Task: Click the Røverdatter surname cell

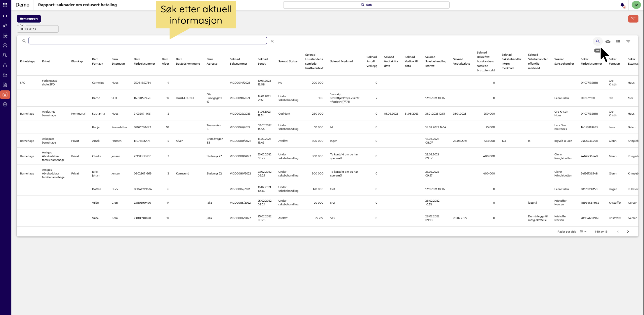Action: point(119,127)
